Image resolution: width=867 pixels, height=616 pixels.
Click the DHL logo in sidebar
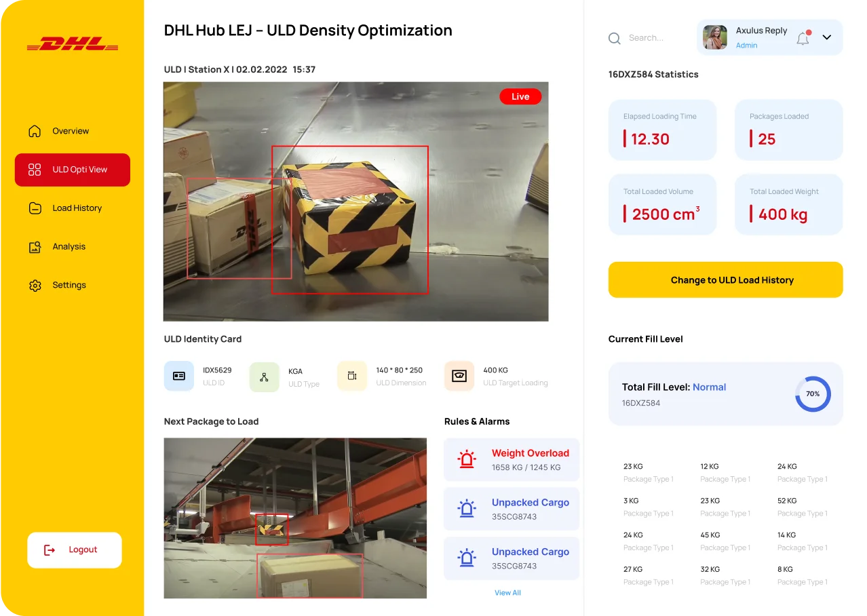(72, 45)
